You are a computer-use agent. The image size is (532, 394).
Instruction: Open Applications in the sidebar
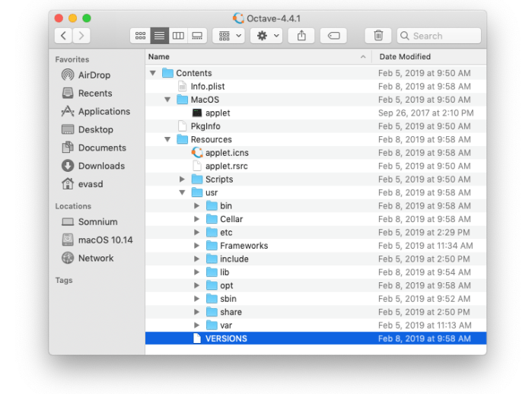pos(104,112)
